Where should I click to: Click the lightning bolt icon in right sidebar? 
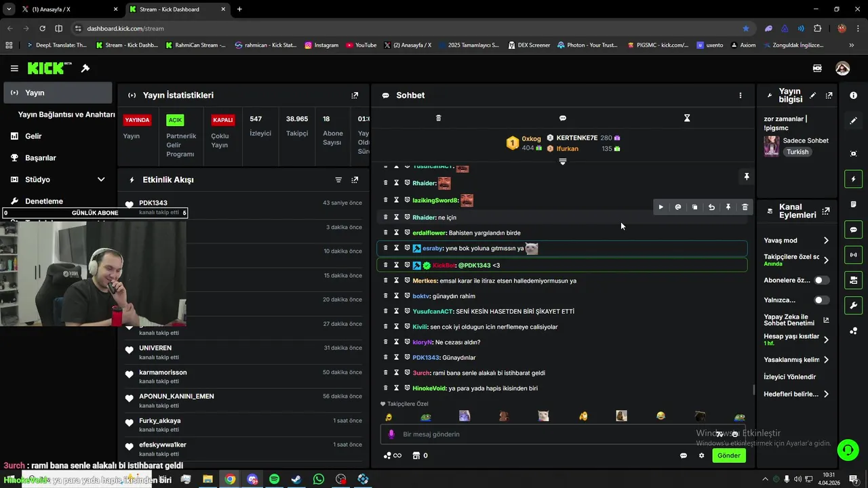854,180
